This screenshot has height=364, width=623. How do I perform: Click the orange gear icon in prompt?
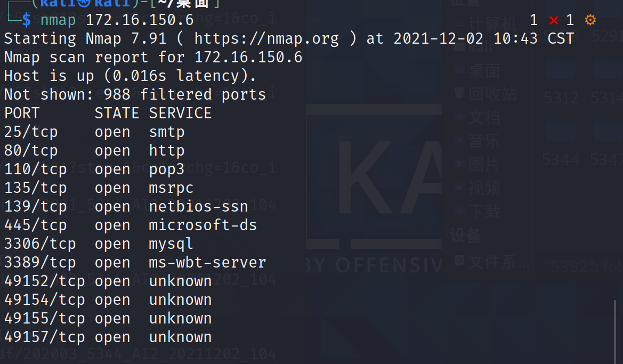pyautogui.click(x=590, y=20)
